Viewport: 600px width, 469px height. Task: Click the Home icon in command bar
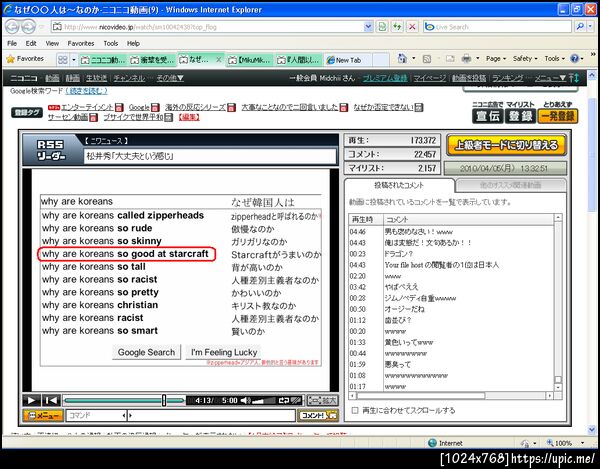[x=402, y=59]
